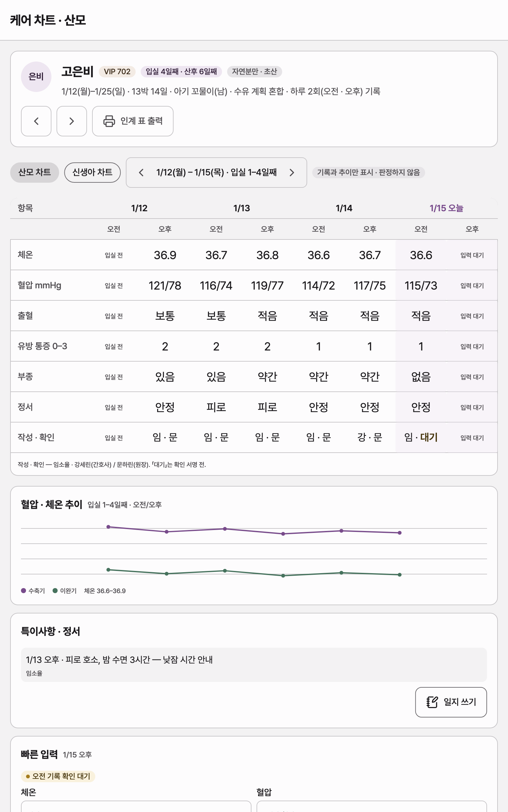Click the 오전 기록 확인 대기 status badge

[x=58, y=776]
